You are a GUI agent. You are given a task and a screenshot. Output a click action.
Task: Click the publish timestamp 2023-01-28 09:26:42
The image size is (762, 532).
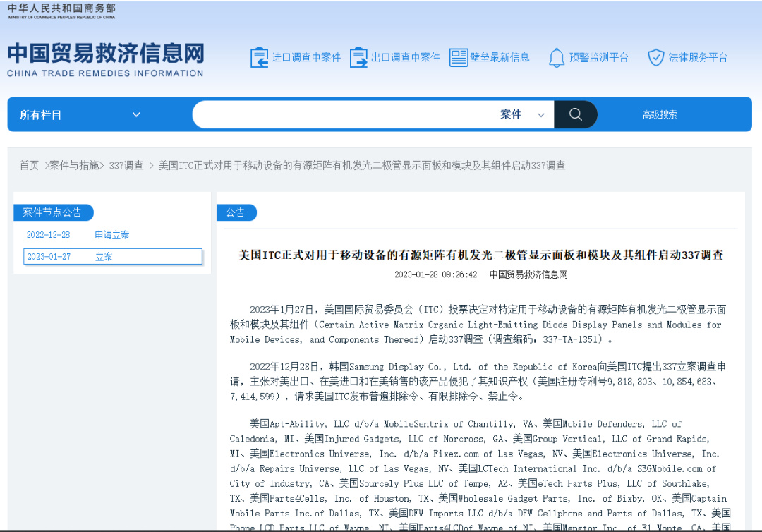[x=435, y=274]
